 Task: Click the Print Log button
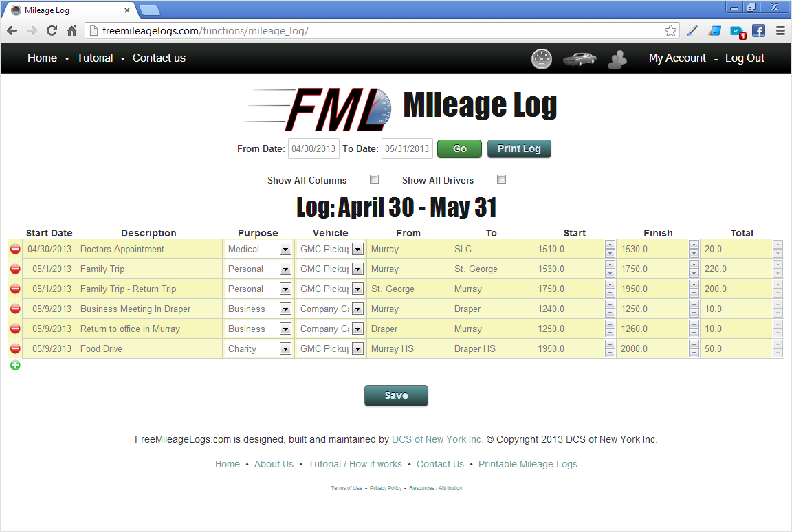coord(519,149)
